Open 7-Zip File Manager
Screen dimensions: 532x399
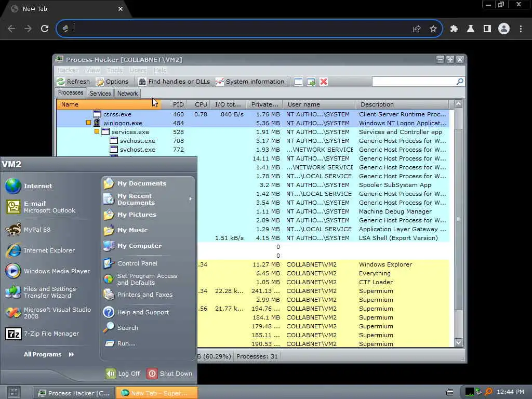point(42,334)
